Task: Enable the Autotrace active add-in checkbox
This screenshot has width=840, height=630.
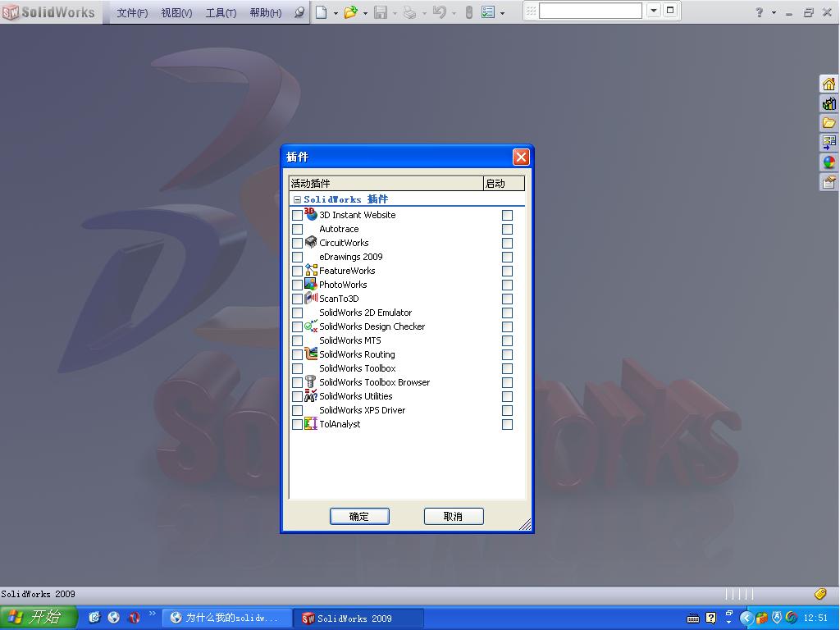Action: [x=297, y=230]
